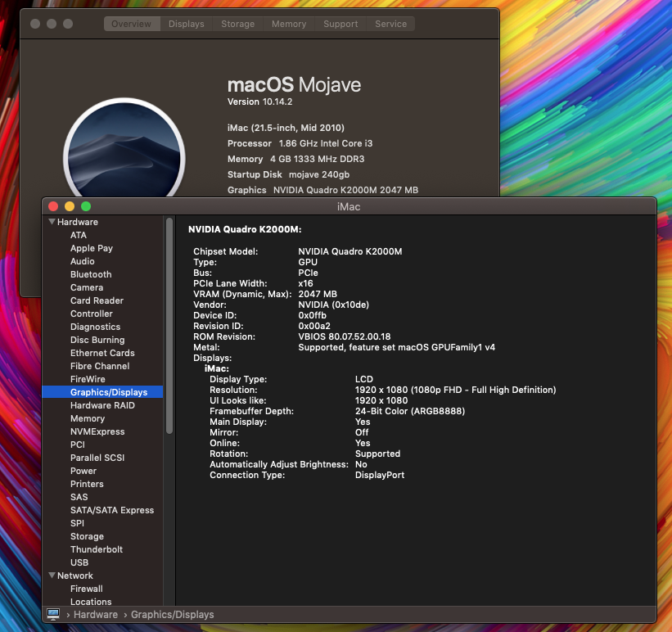This screenshot has height=632, width=672.
Task: Click '1.86 GHz Intel Core i3' processor text
Action: [326, 143]
